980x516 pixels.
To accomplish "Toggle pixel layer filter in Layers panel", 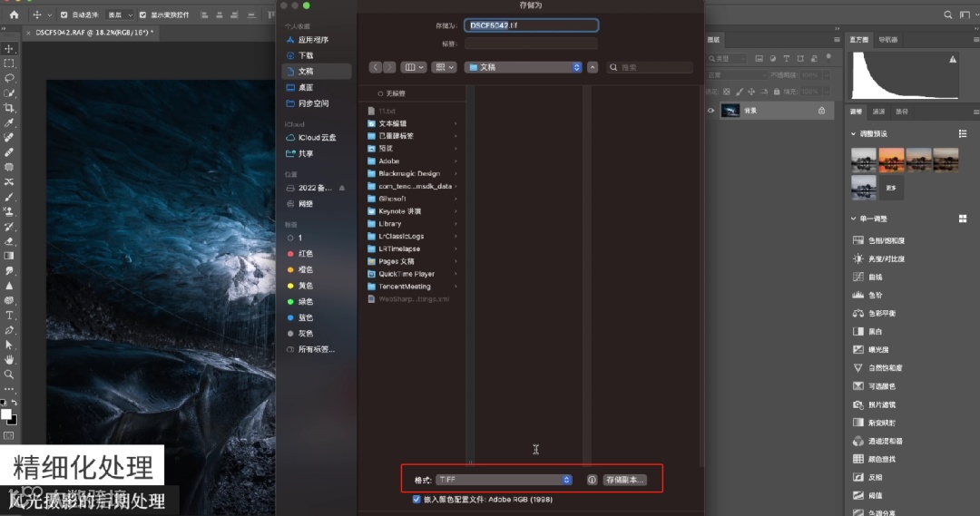I will (x=759, y=59).
